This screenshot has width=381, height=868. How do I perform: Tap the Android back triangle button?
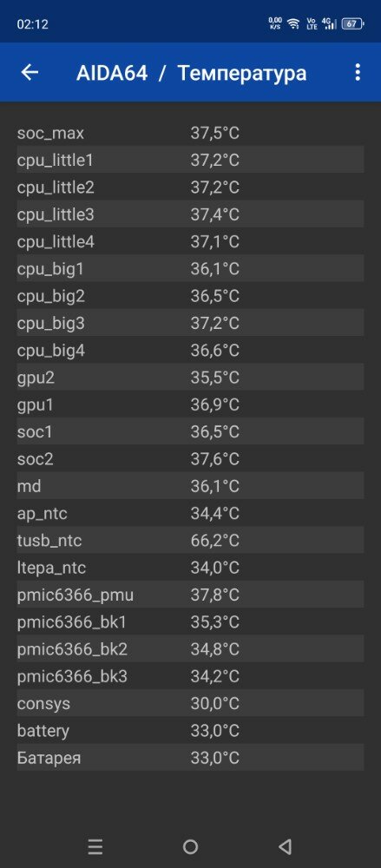click(286, 846)
